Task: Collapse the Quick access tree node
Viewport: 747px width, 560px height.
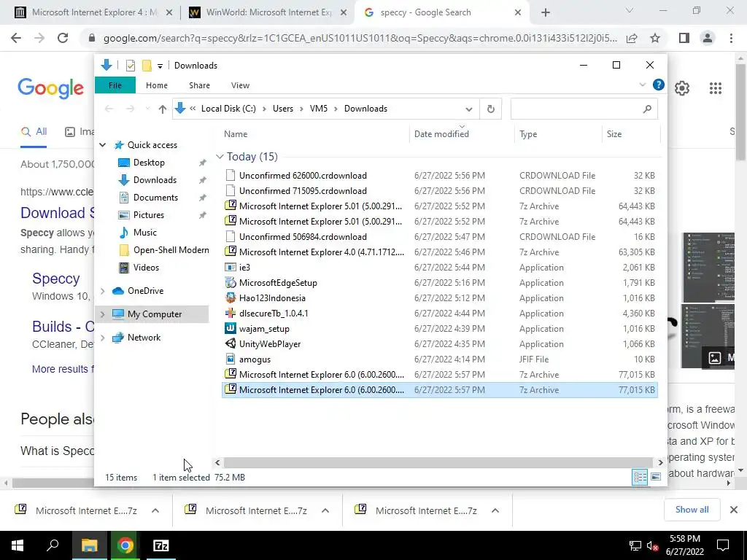Action: point(102,145)
